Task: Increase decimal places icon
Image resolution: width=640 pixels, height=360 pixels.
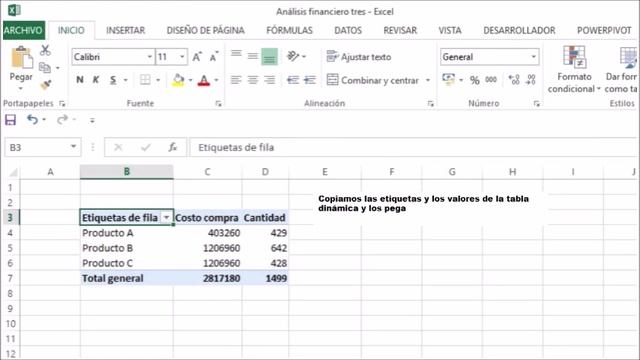Action: tap(514, 80)
